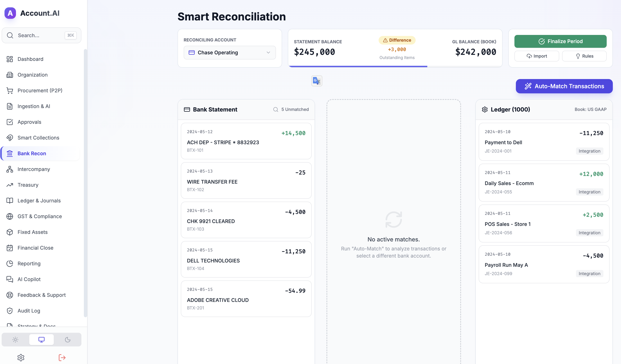Click the Google Translate floating icon
The image size is (621, 364).
(x=317, y=81)
